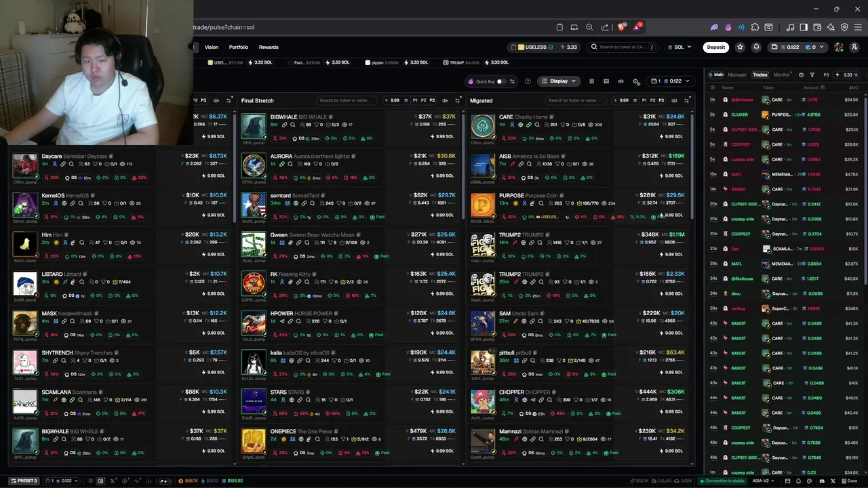Click the Brave shield icon in address bar
868x488 pixels.
coord(621,27)
